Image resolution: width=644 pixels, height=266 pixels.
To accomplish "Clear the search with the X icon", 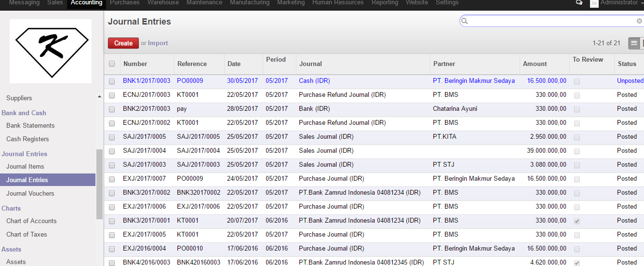I will (639, 21).
